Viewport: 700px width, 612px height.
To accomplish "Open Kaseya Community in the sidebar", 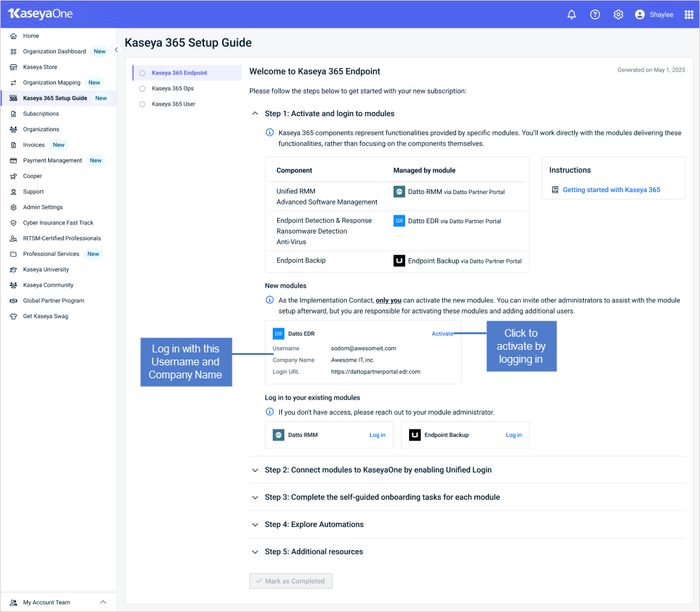I will [x=48, y=286].
